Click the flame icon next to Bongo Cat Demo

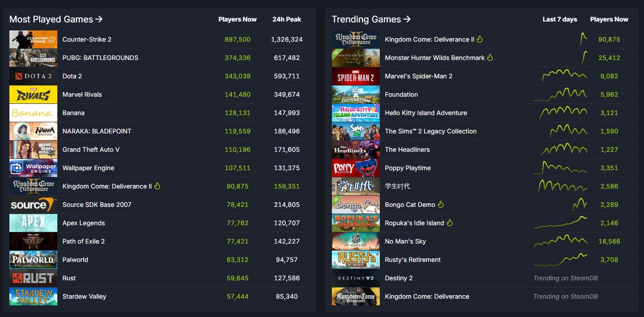(441, 204)
